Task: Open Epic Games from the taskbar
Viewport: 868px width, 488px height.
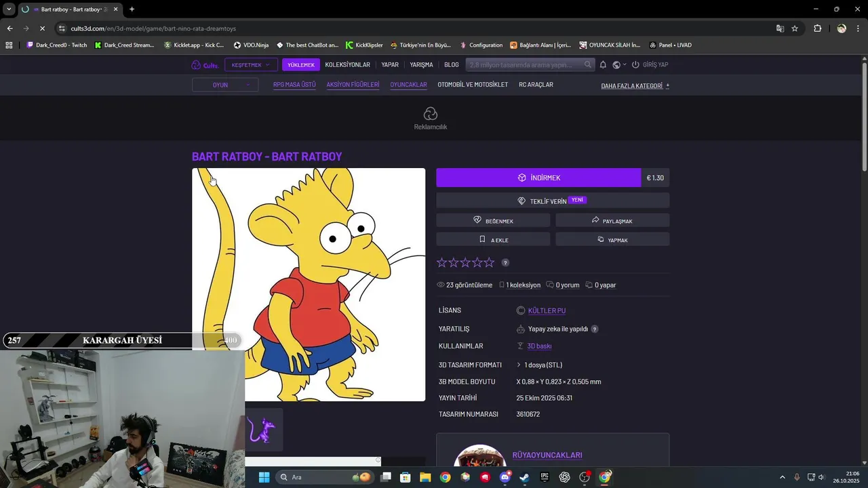Action: tap(545, 477)
